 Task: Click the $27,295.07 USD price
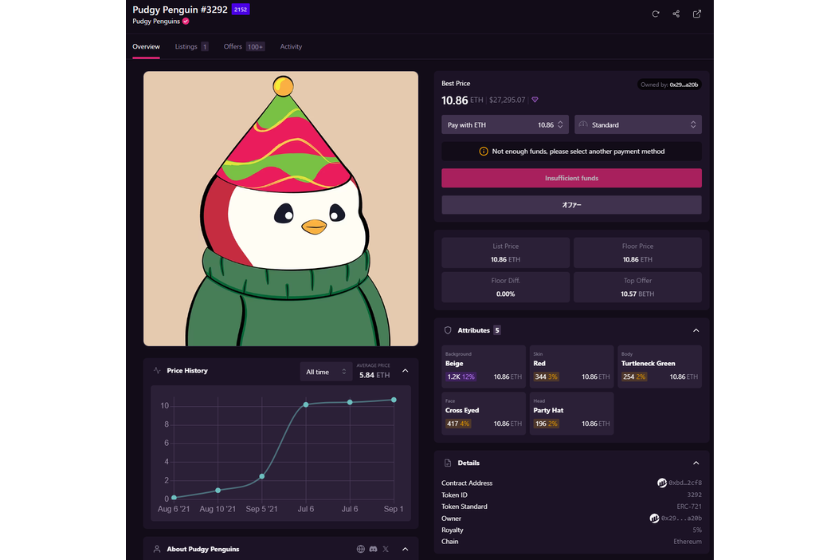point(507,100)
